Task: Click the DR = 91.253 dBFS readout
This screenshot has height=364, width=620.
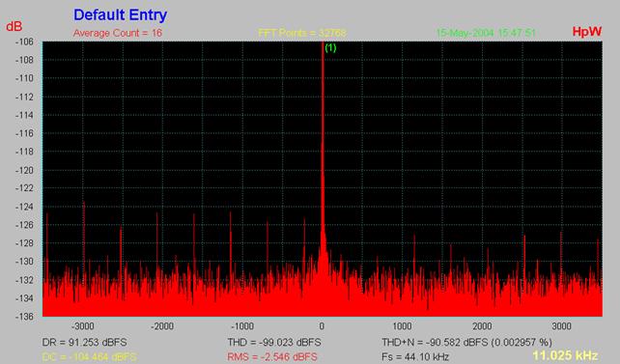Action: point(85,342)
